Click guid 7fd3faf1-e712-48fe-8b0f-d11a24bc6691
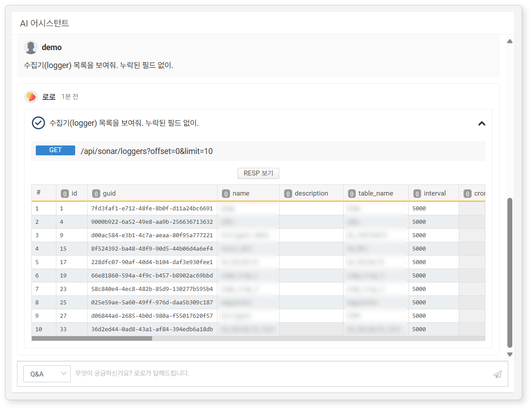Image resolution: width=532 pixels, height=410 pixels. pos(152,209)
